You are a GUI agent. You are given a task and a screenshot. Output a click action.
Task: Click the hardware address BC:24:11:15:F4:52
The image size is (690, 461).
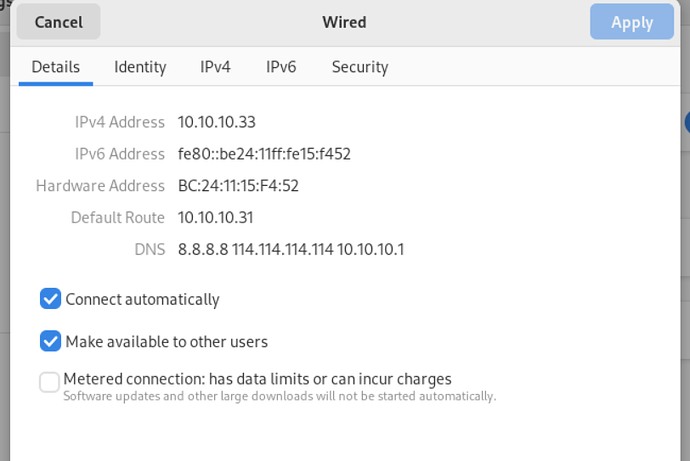tap(238, 186)
